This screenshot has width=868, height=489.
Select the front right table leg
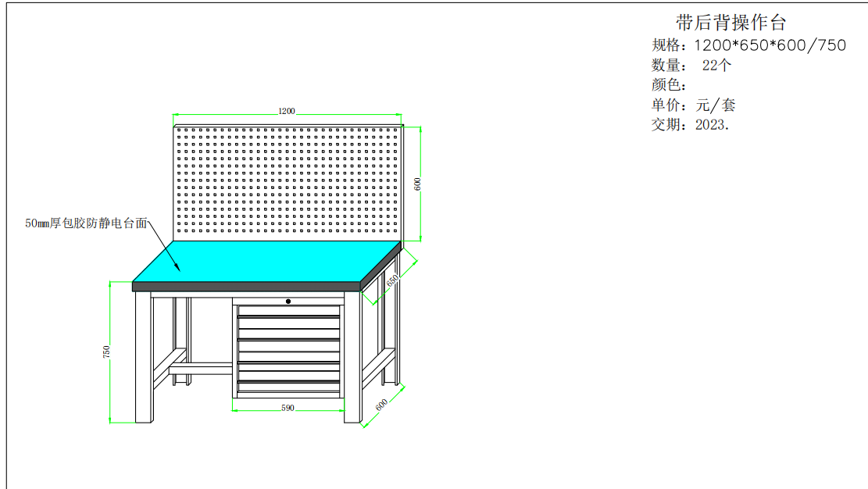click(352, 357)
